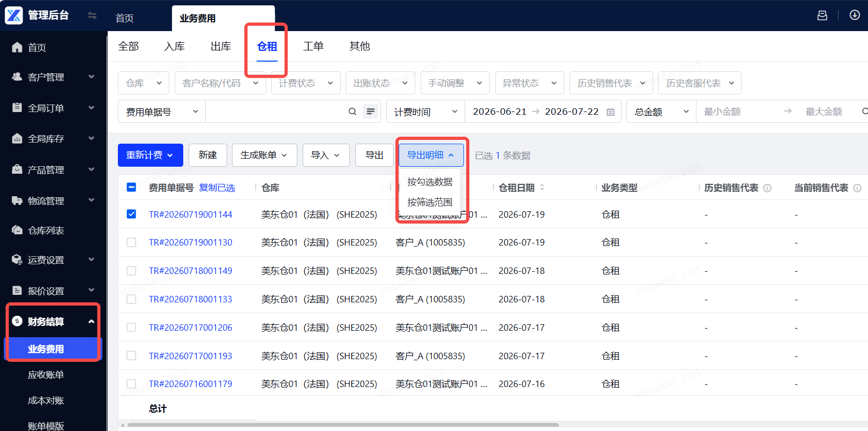The image size is (868, 431).
Task: Uncheck row TR#20260719001144
Action: click(131, 214)
